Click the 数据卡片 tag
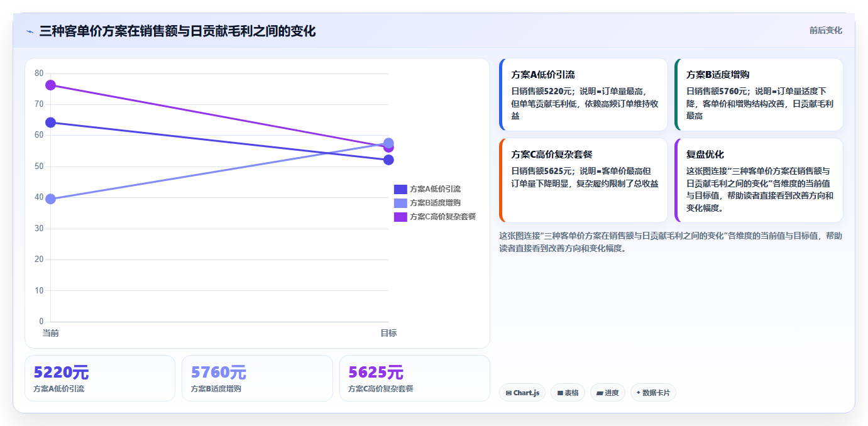 click(x=653, y=393)
